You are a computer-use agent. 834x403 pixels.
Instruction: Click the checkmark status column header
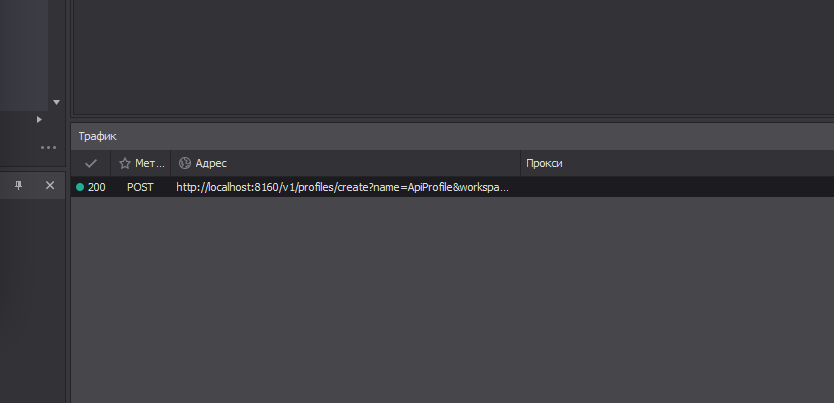coord(91,163)
